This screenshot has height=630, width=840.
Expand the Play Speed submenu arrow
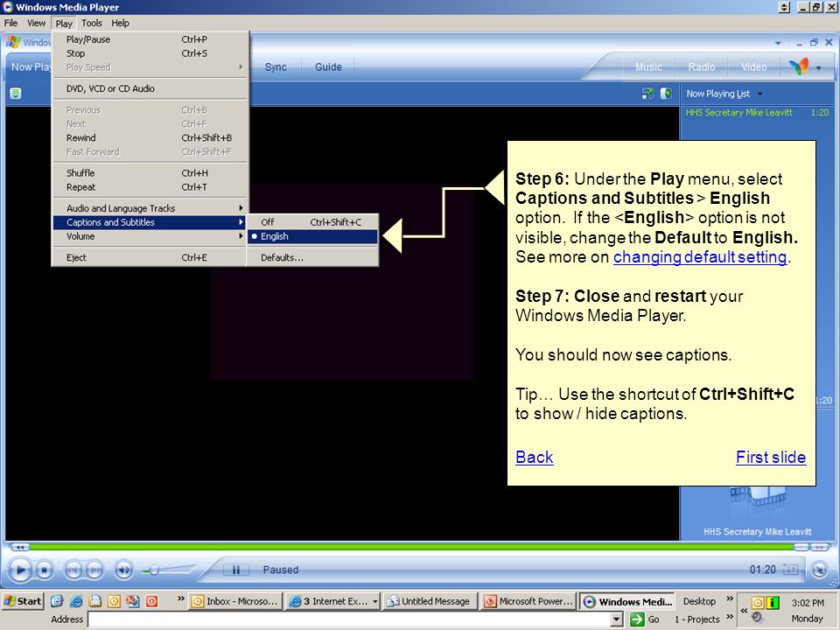241,67
